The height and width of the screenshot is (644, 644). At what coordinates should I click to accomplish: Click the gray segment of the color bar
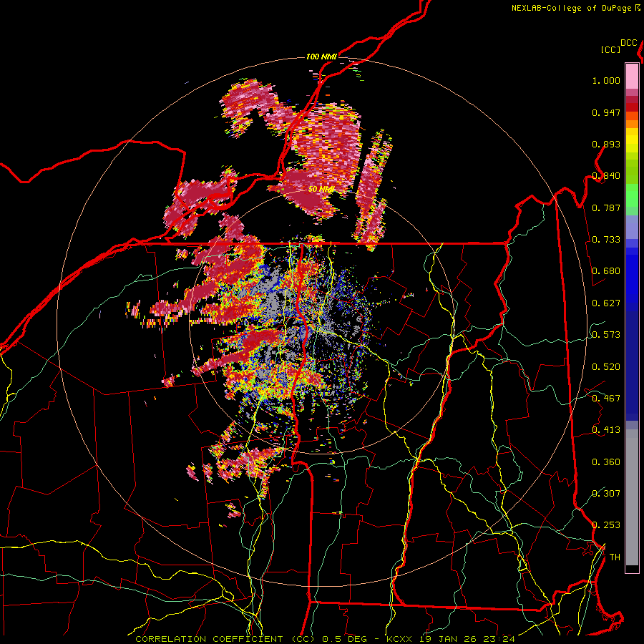click(x=632, y=497)
